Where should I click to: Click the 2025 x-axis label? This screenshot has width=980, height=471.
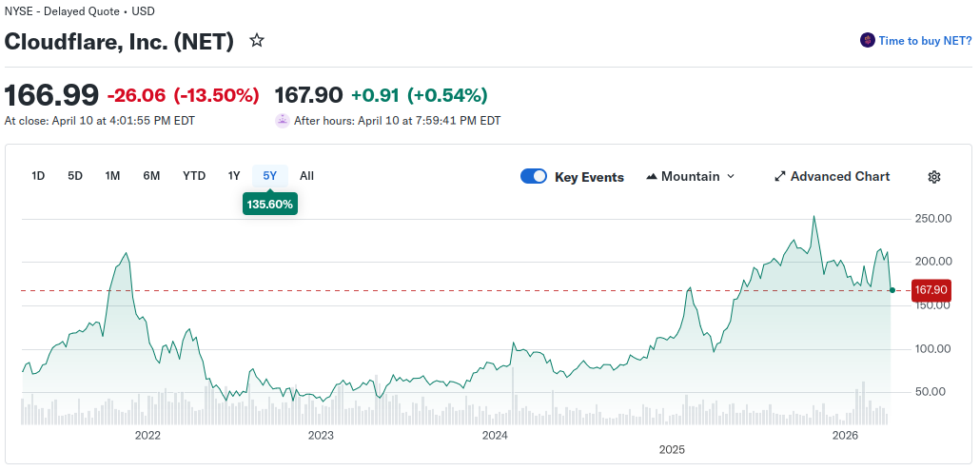coord(672,450)
